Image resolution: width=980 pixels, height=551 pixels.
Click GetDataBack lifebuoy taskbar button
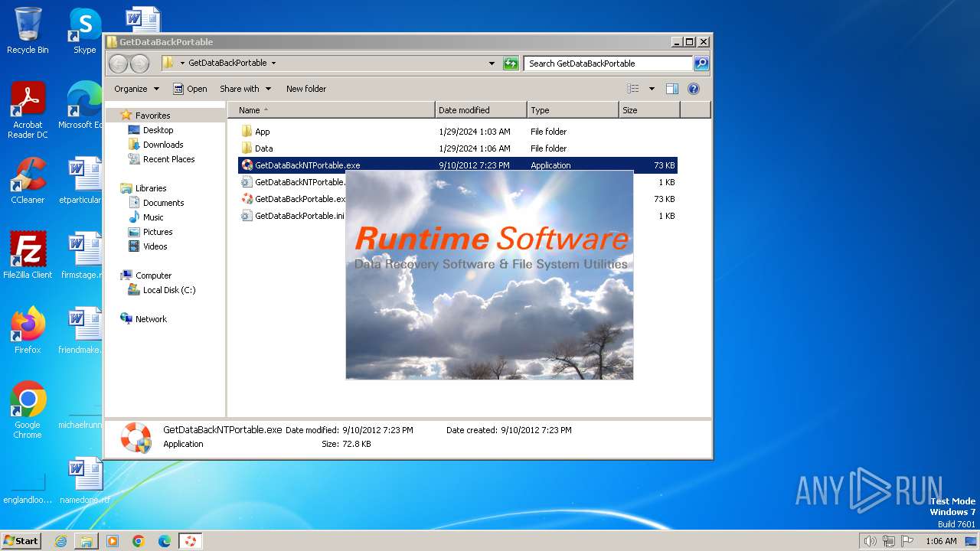point(190,541)
